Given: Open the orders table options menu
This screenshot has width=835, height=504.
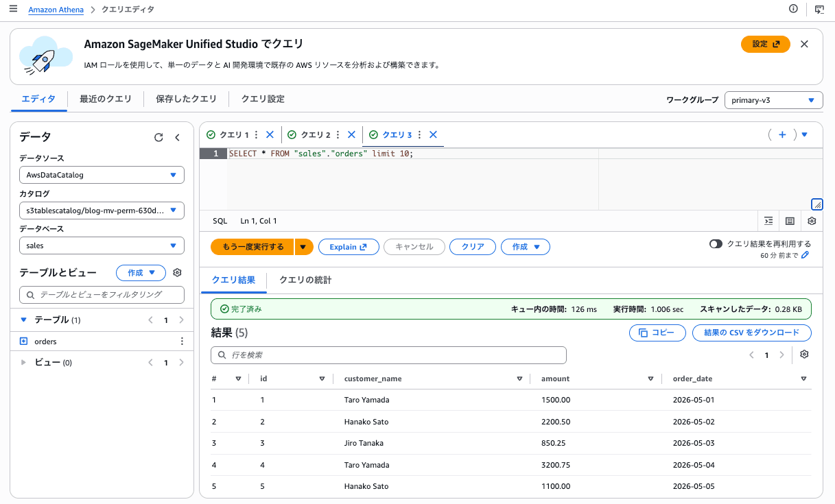Looking at the screenshot, I should pyautogui.click(x=182, y=341).
